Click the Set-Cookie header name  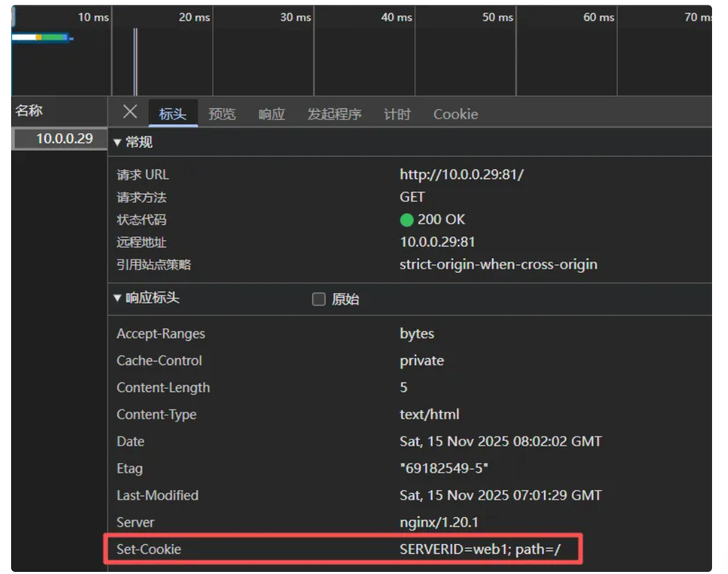pos(149,549)
